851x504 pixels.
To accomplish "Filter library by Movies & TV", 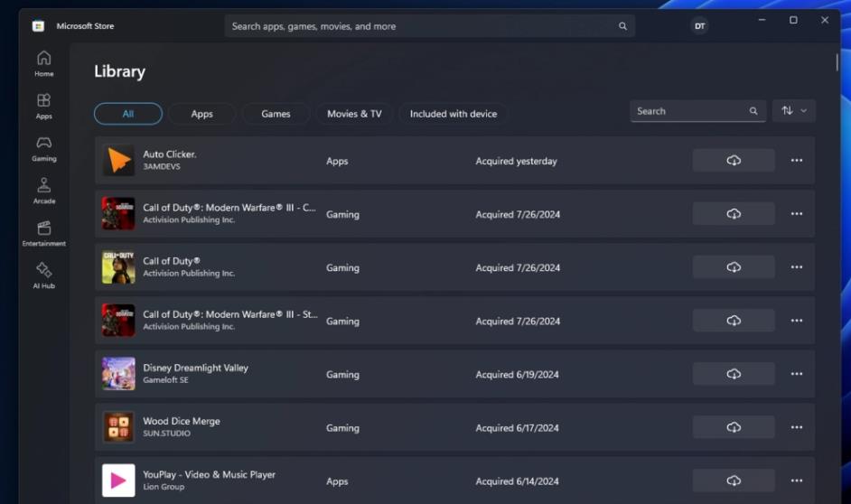I will (x=354, y=114).
